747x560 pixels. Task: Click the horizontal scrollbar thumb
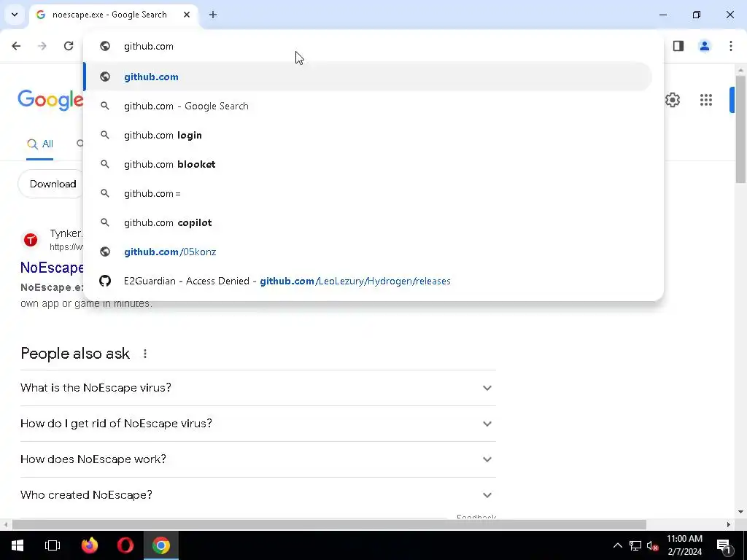pyautogui.click(x=329, y=524)
